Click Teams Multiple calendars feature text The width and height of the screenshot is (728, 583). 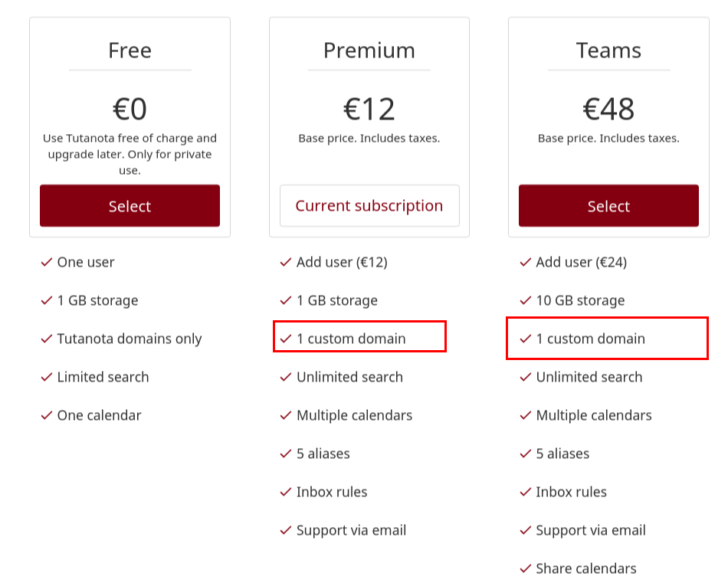coord(594,415)
